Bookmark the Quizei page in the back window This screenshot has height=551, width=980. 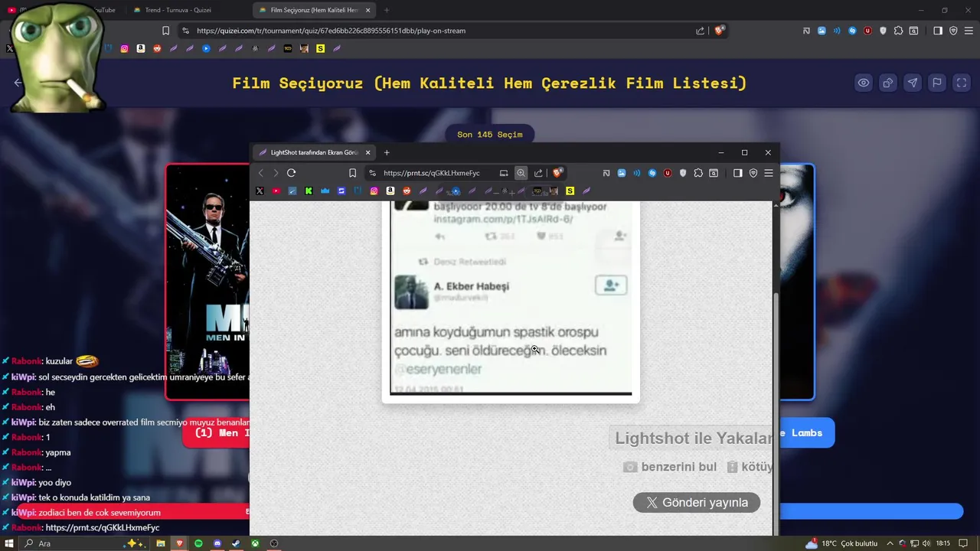[x=165, y=31]
